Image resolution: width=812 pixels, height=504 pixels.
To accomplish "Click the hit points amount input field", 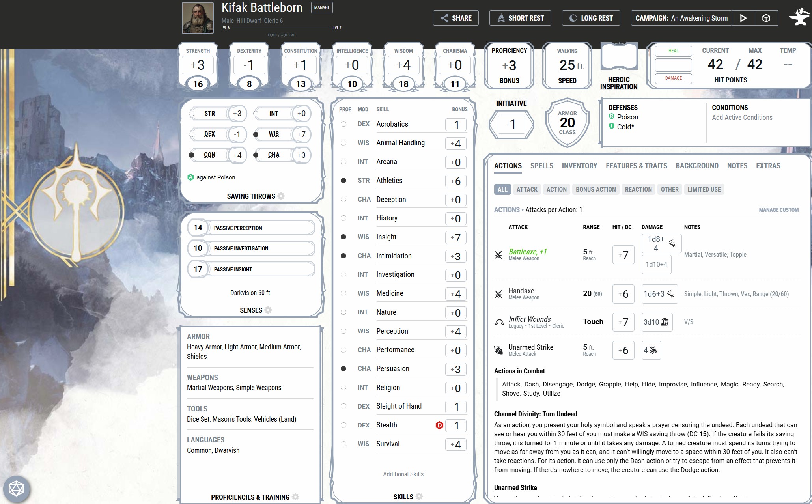I will coord(673,65).
